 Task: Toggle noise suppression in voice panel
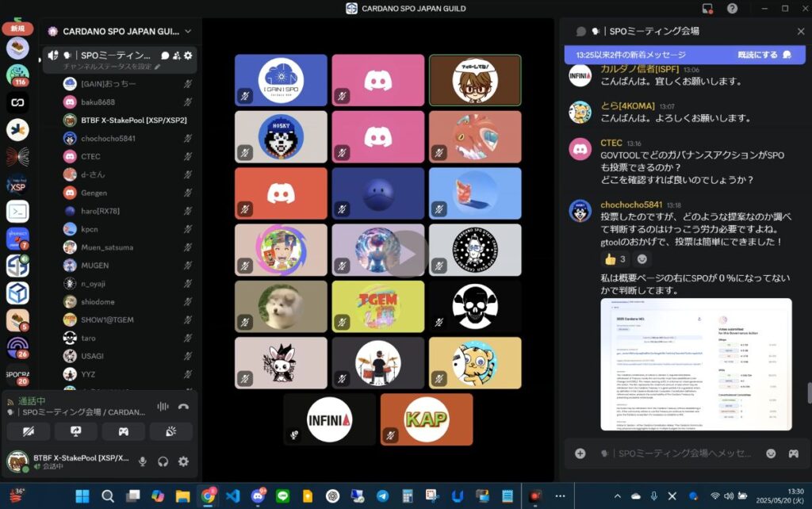(x=163, y=407)
